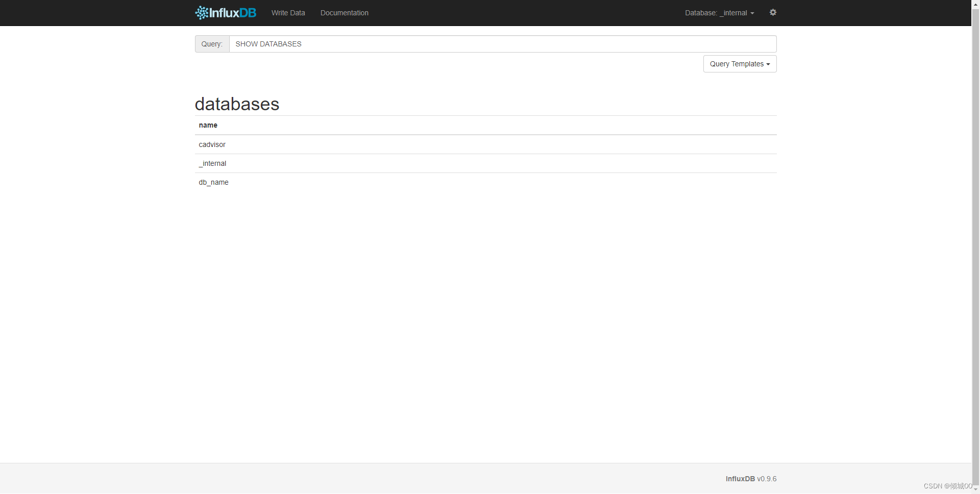This screenshot has height=494, width=980.
Task: Click the databases heading
Action: [237, 104]
